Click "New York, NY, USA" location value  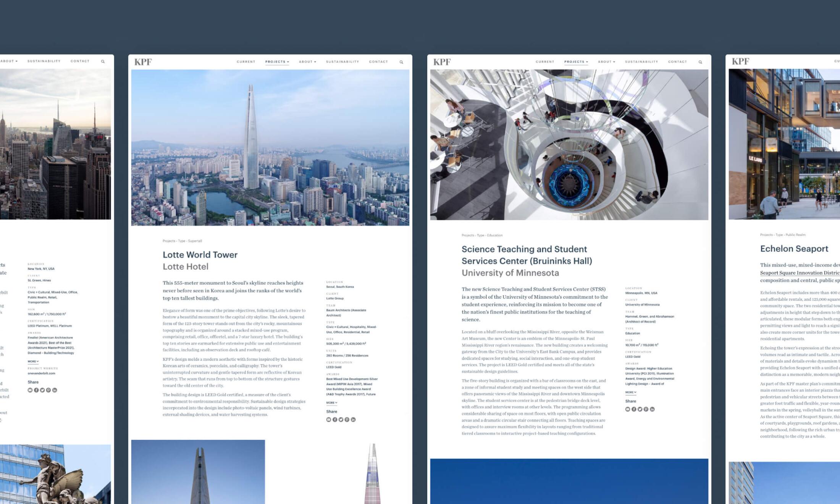click(41, 269)
